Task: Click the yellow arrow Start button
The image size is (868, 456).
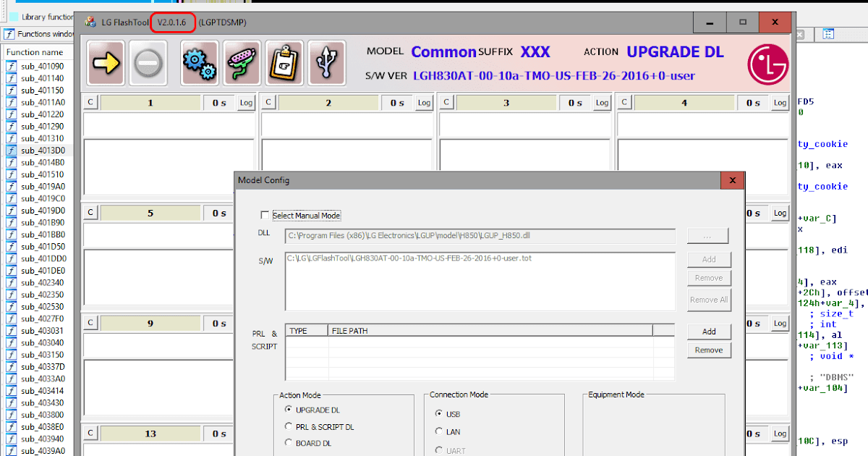Action: (x=106, y=62)
